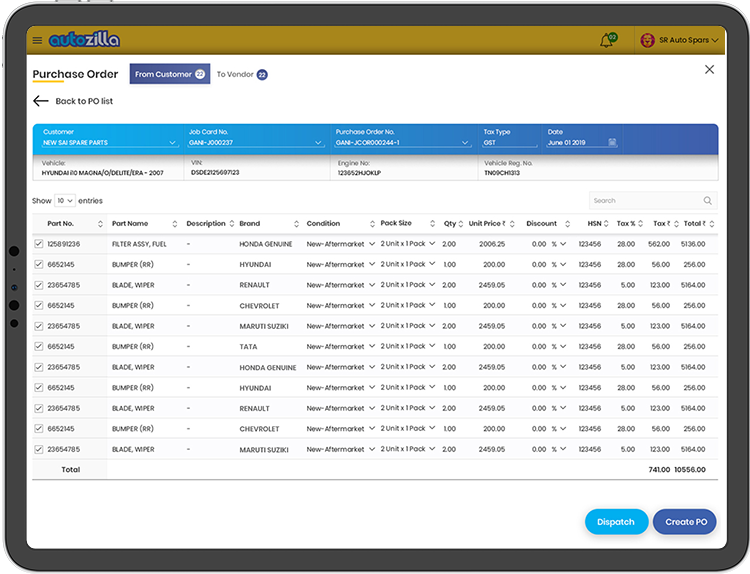The image size is (750, 574).
Task: Sort by Qty column
Action: click(461, 224)
